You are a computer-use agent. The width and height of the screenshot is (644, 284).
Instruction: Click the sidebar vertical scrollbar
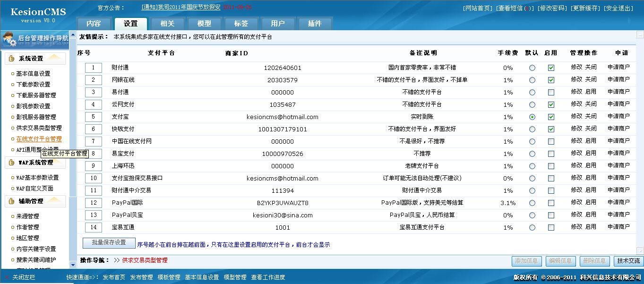click(x=73, y=142)
